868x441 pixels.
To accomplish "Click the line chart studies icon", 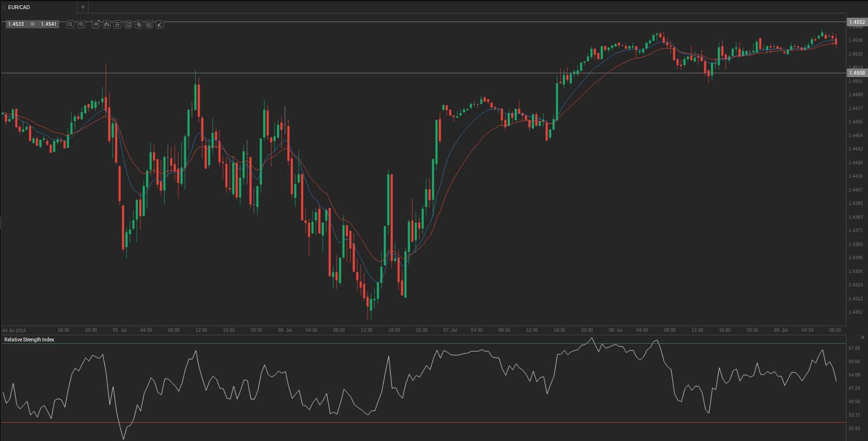I will 128,24.
